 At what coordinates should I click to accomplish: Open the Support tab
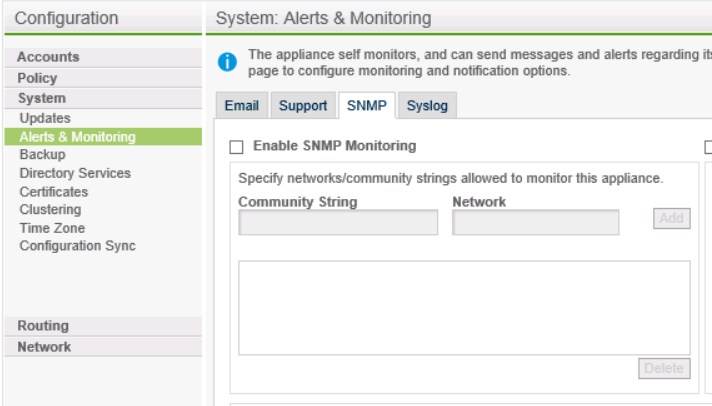(301, 106)
